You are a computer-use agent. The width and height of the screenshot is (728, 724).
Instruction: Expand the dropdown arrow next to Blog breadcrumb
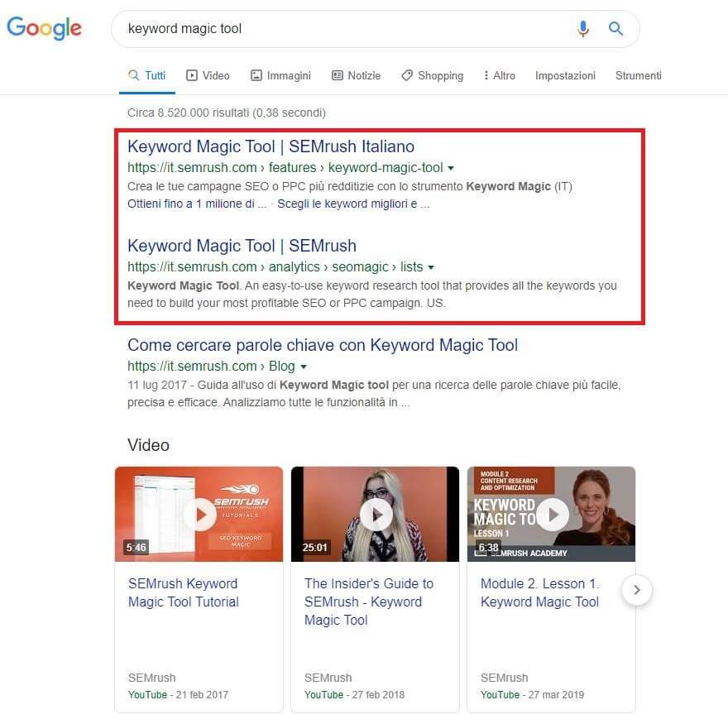click(303, 366)
